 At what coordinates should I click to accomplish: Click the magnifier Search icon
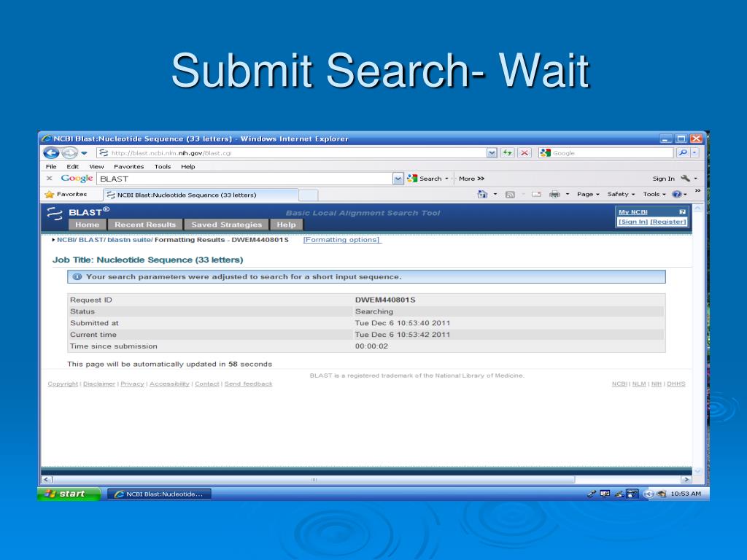tap(683, 153)
